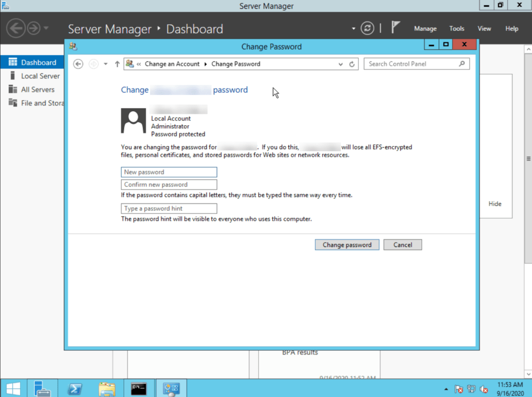532x397 pixels.
Task: Click the Server Manager refresh icon in the header
Action: click(x=367, y=29)
